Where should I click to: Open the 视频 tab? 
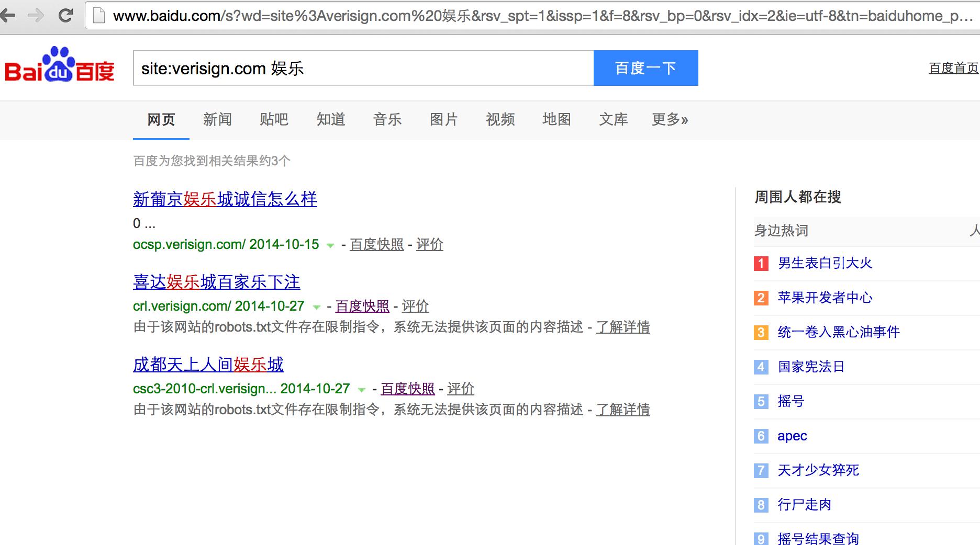[x=500, y=120]
